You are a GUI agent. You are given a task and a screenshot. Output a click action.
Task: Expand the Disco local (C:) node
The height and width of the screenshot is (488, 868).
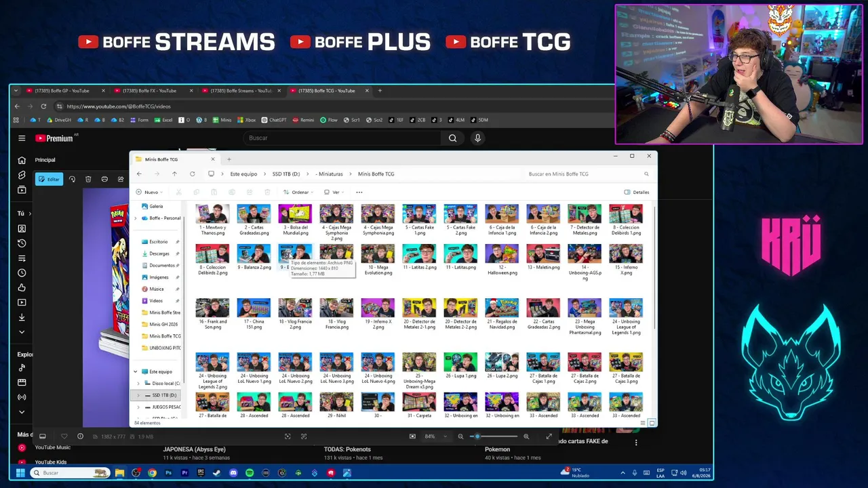[x=138, y=384]
